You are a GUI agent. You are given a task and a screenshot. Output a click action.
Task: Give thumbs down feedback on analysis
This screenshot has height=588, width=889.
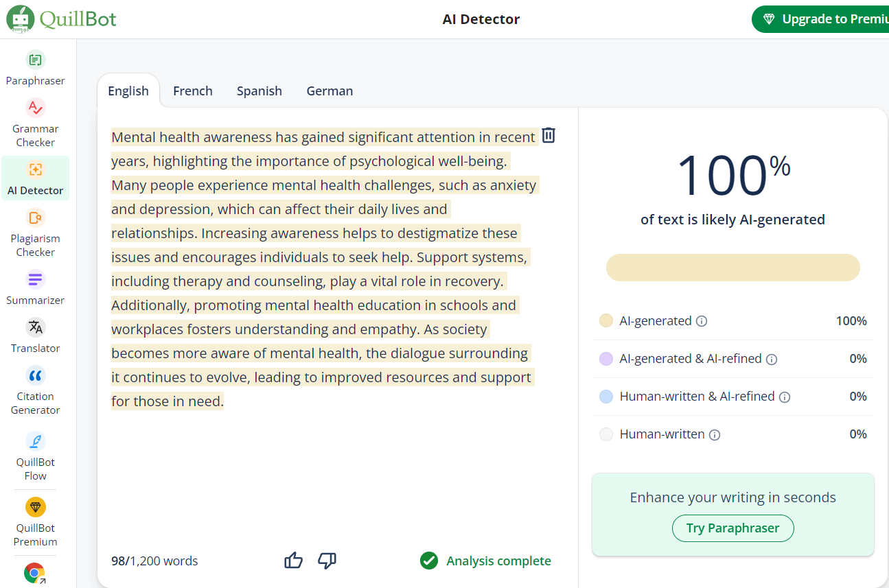point(327,561)
